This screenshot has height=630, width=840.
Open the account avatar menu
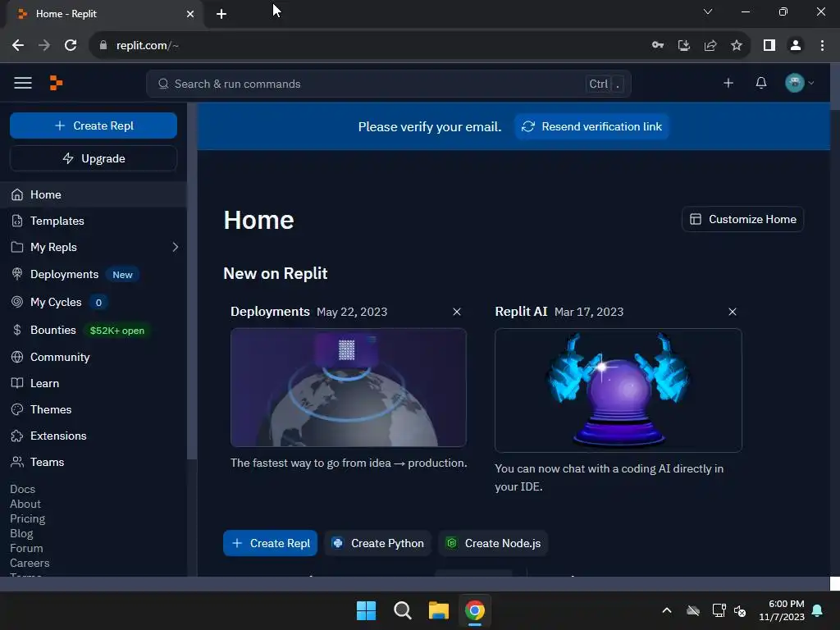pos(799,83)
